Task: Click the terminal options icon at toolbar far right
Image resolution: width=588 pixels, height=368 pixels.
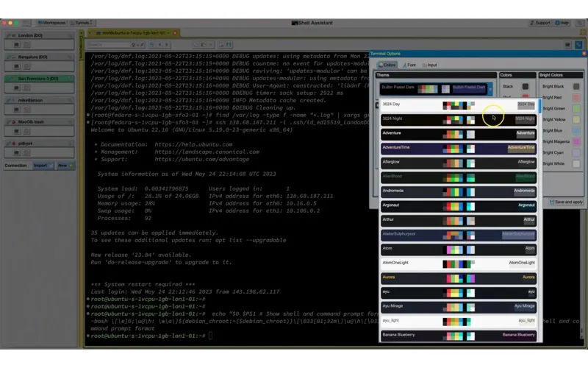Action: click(x=578, y=45)
